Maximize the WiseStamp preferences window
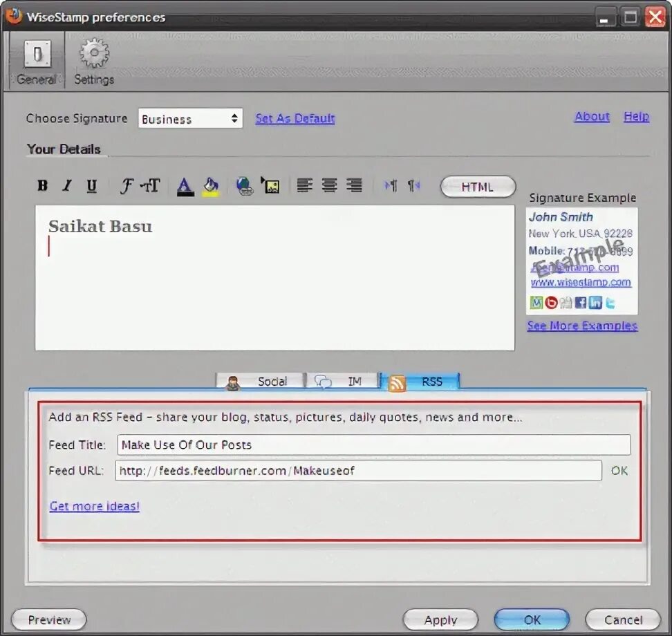Image resolution: width=672 pixels, height=636 pixels. [x=630, y=17]
